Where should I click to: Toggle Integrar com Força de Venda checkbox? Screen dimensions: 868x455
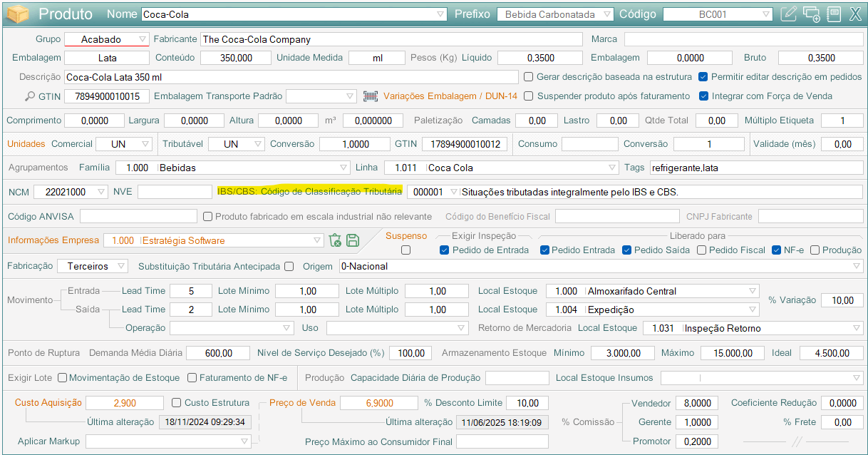pos(703,96)
